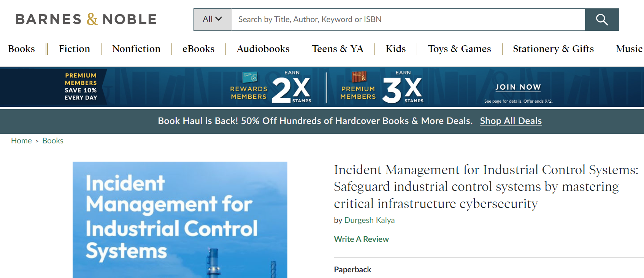Expand the All search category dropdown
The height and width of the screenshot is (278, 644).
pos(212,19)
